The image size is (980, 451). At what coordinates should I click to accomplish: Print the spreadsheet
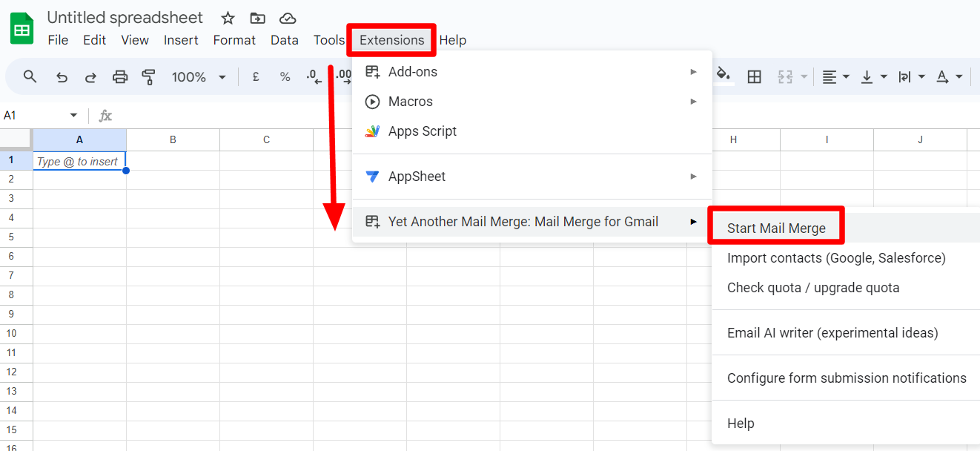pyautogui.click(x=120, y=76)
